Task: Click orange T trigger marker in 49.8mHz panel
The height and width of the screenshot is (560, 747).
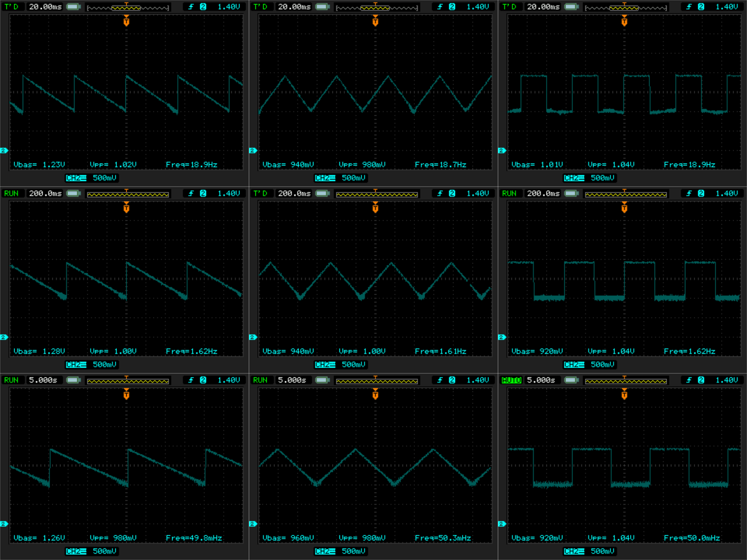Action: click(126, 394)
